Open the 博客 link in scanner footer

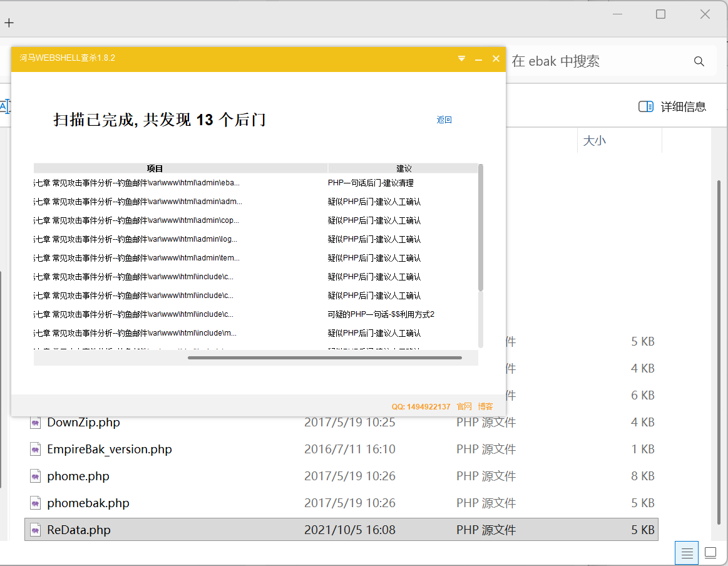(485, 406)
